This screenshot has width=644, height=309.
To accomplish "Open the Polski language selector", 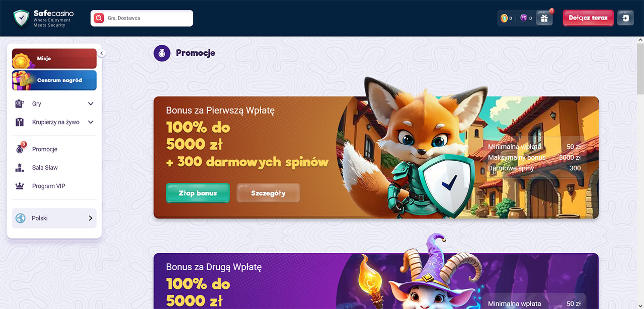I will click(54, 218).
